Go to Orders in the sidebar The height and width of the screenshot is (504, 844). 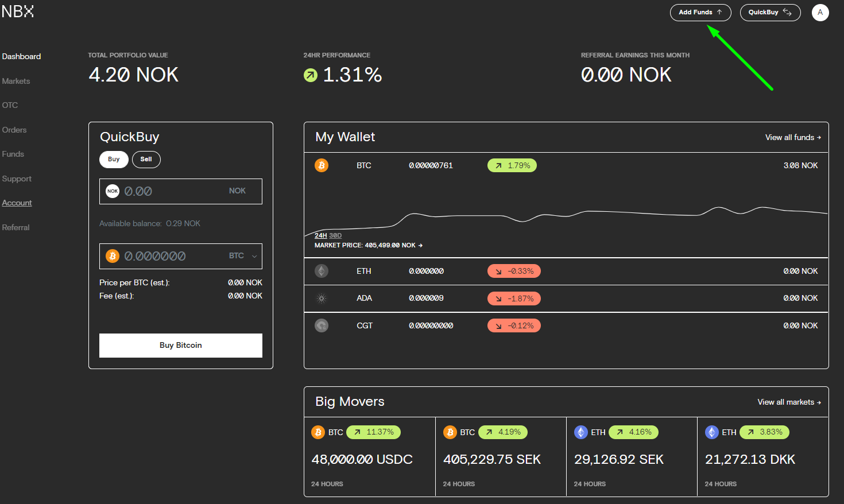tap(14, 130)
